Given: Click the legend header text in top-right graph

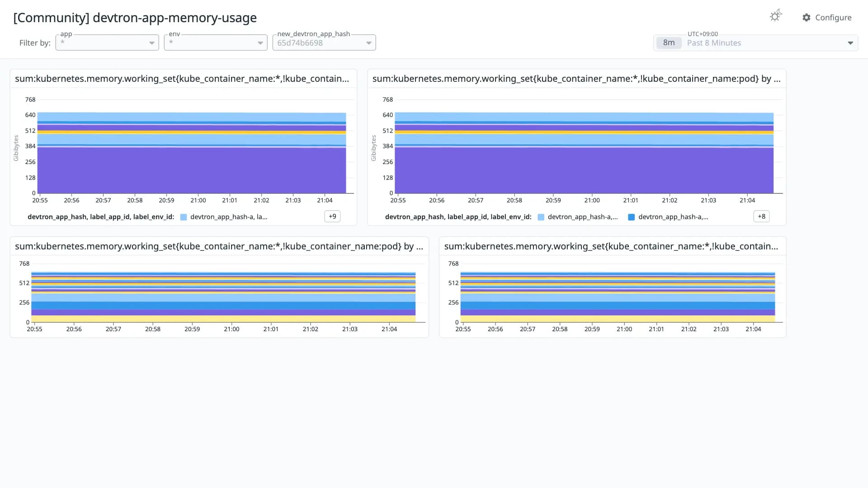Looking at the screenshot, I should tap(458, 217).
